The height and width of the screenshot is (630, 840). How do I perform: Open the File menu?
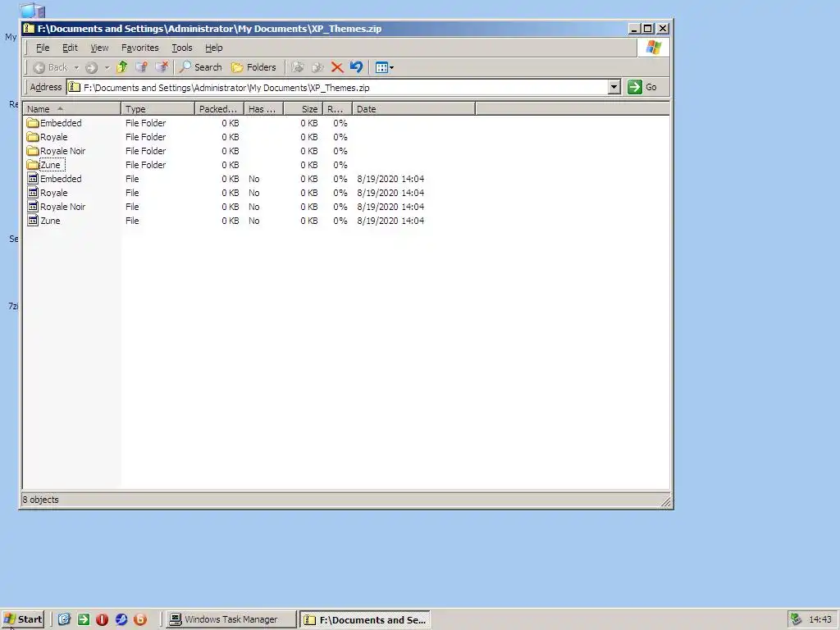(43, 48)
